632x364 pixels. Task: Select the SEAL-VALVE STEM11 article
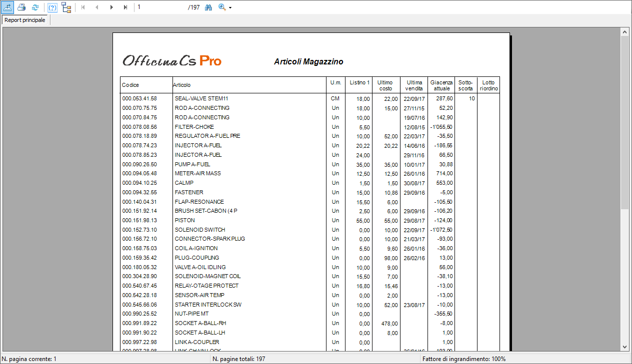coord(201,99)
